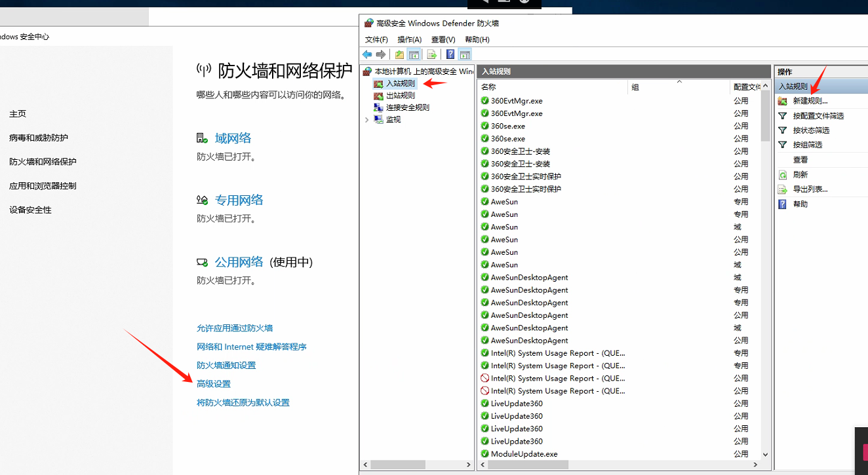Select 出站规则 in the console tree

401,95
